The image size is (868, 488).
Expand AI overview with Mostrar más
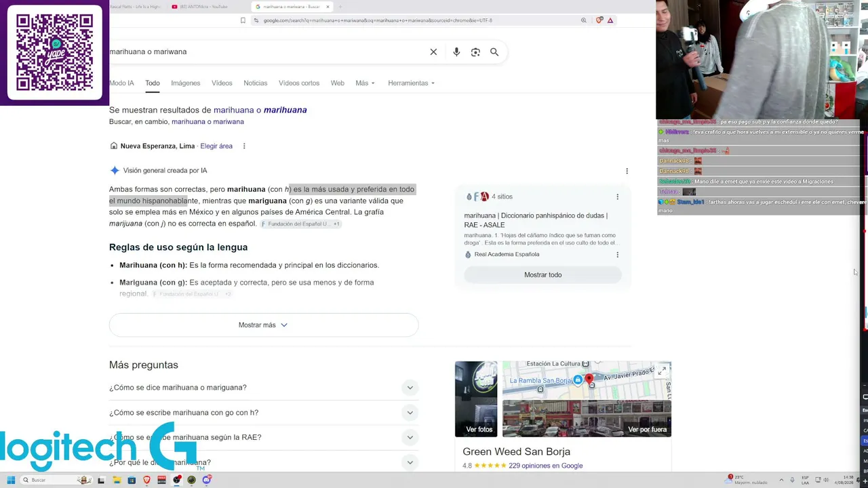pos(264,325)
